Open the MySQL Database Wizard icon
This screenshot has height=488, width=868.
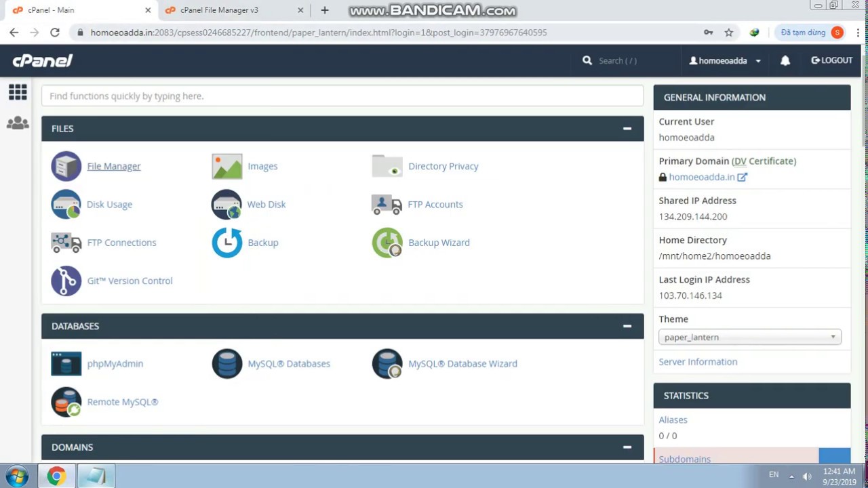pyautogui.click(x=387, y=364)
